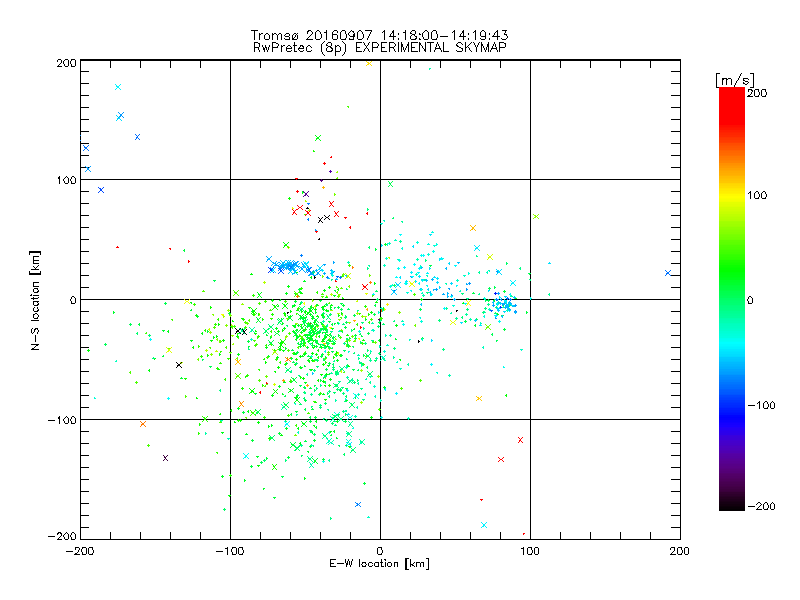The height and width of the screenshot is (600, 800).
Task: Click the colorbar label '100'
Action: click(757, 195)
